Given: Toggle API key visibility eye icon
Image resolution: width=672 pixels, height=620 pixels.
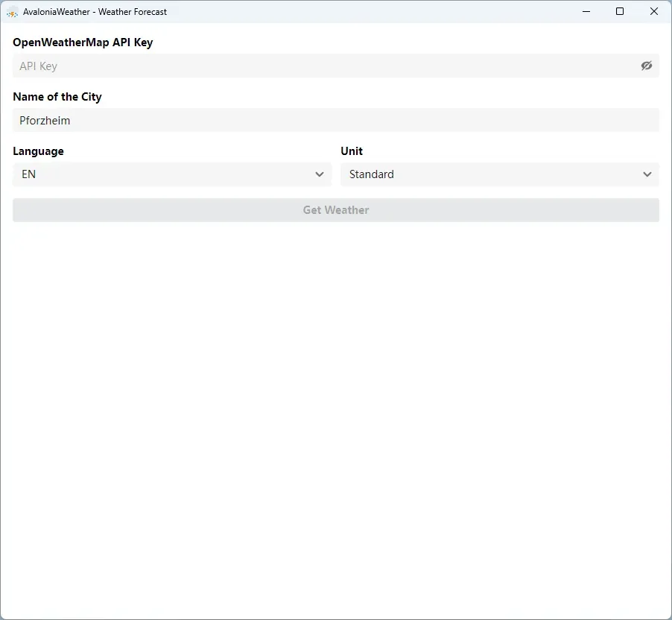Looking at the screenshot, I should click(646, 66).
